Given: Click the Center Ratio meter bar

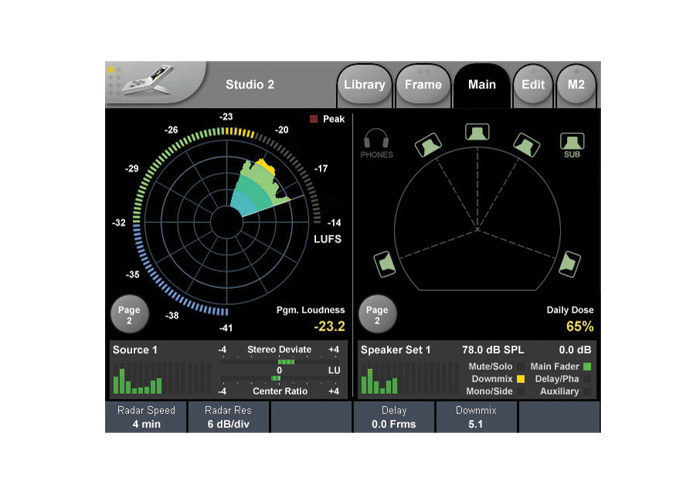Looking at the screenshot, I should (279, 379).
